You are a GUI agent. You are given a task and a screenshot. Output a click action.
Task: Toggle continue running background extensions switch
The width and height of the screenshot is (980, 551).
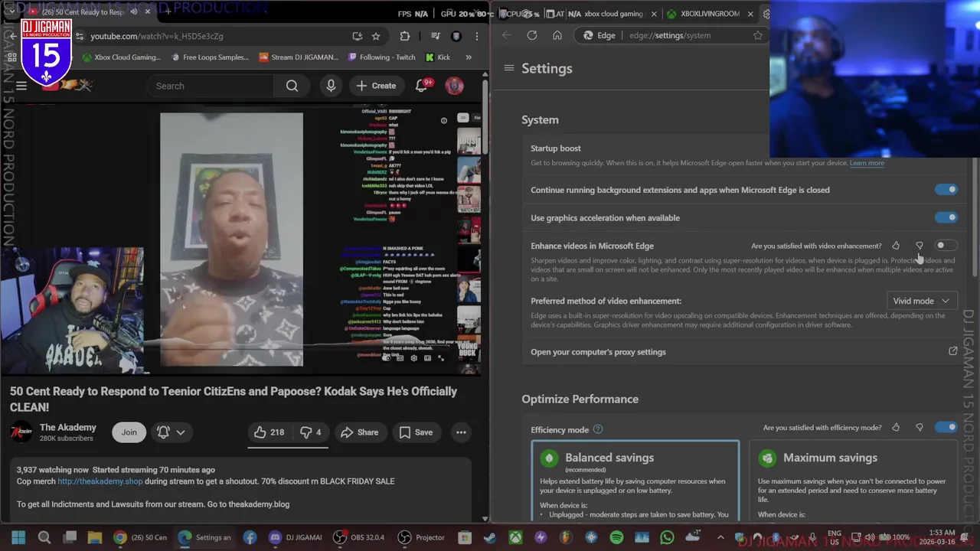[x=946, y=190]
